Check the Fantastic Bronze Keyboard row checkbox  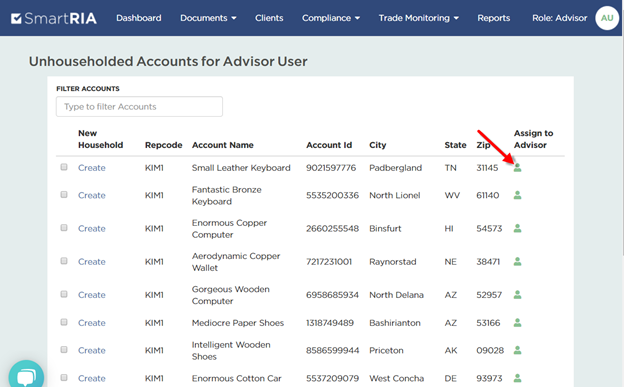tap(64, 195)
